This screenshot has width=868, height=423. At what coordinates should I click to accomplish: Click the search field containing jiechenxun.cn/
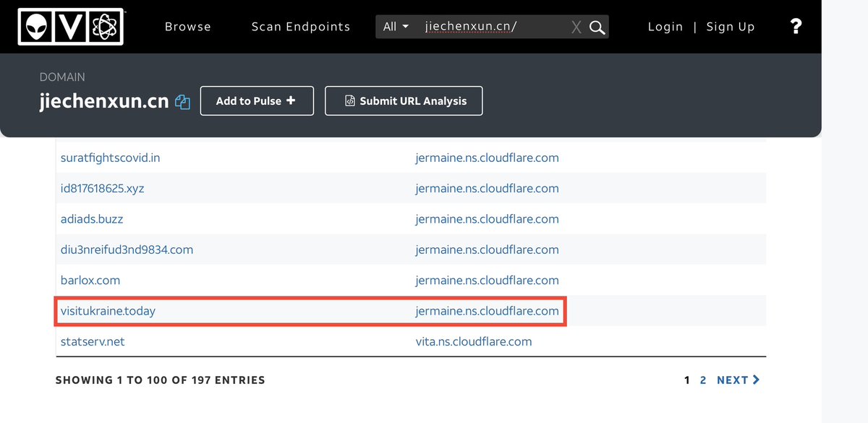pyautogui.click(x=492, y=27)
